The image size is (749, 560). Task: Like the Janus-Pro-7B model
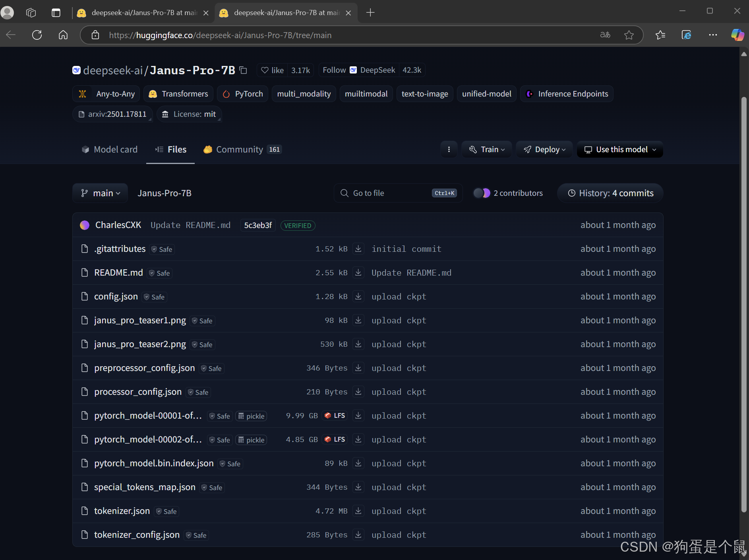[273, 70]
